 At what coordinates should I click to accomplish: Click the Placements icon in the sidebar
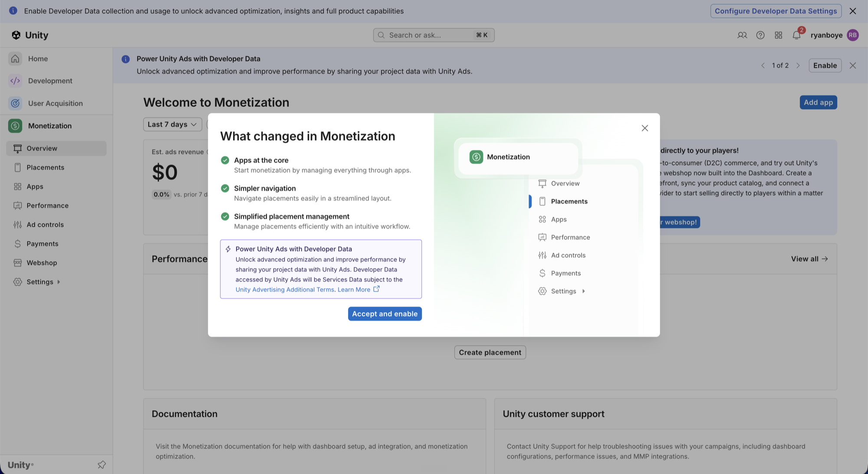coord(17,167)
